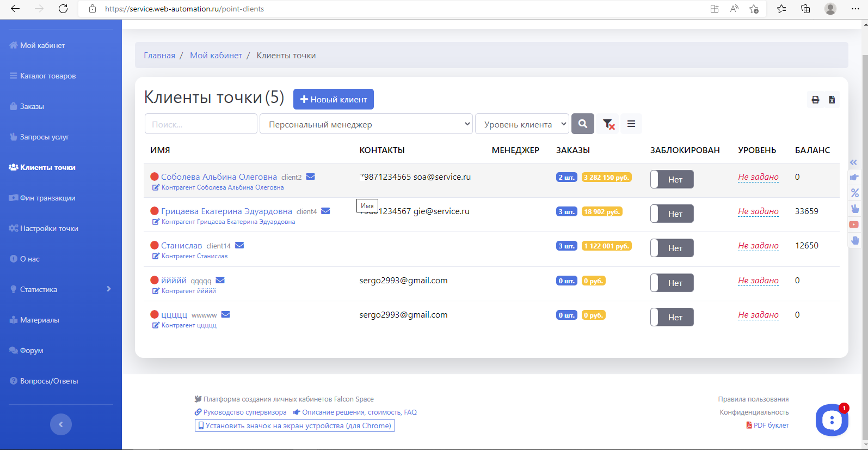
Task: Open Каталог товаров in the sidebar
Action: [48, 76]
